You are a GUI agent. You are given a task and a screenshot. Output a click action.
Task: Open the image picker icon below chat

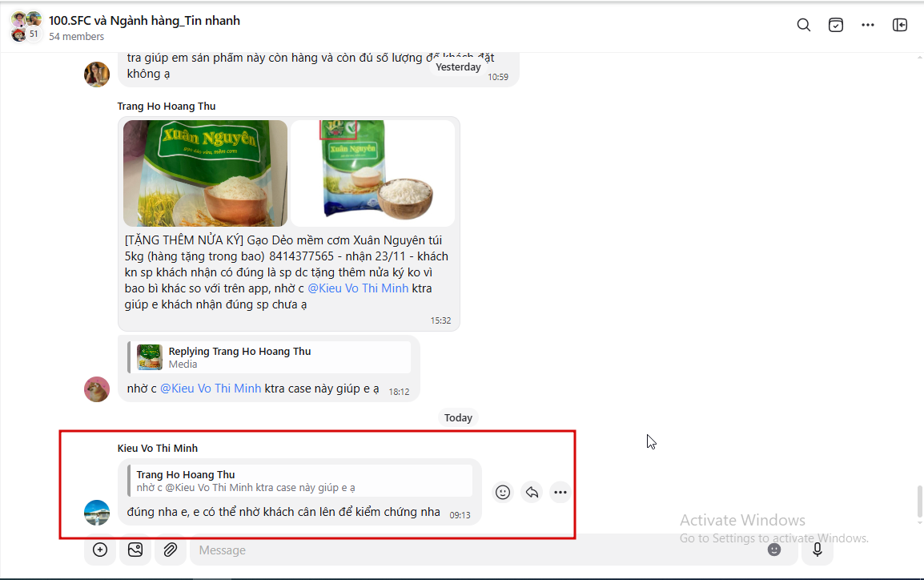[135, 550]
